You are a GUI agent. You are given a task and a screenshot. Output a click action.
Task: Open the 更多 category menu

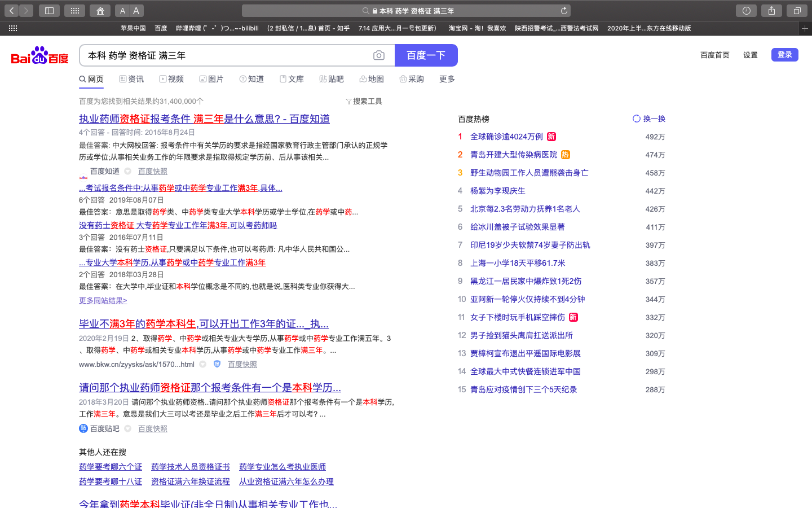(x=447, y=79)
